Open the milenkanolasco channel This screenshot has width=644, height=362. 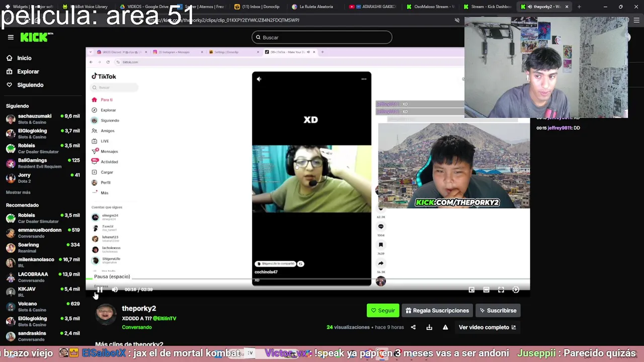pyautogui.click(x=43, y=262)
